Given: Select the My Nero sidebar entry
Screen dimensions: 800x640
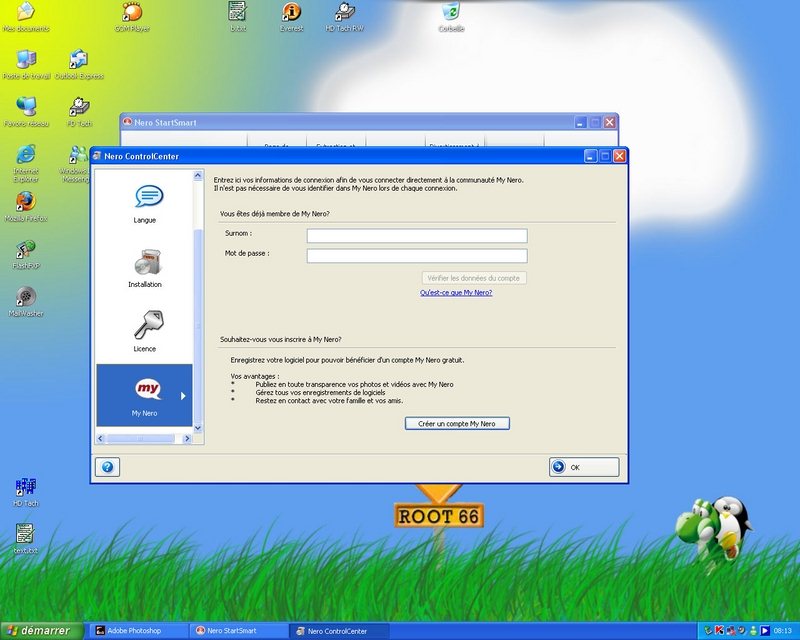Looking at the screenshot, I should [144, 395].
